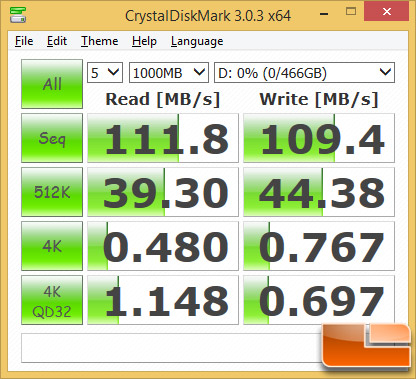Run all benchmarks with the All button

click(52, 84)
